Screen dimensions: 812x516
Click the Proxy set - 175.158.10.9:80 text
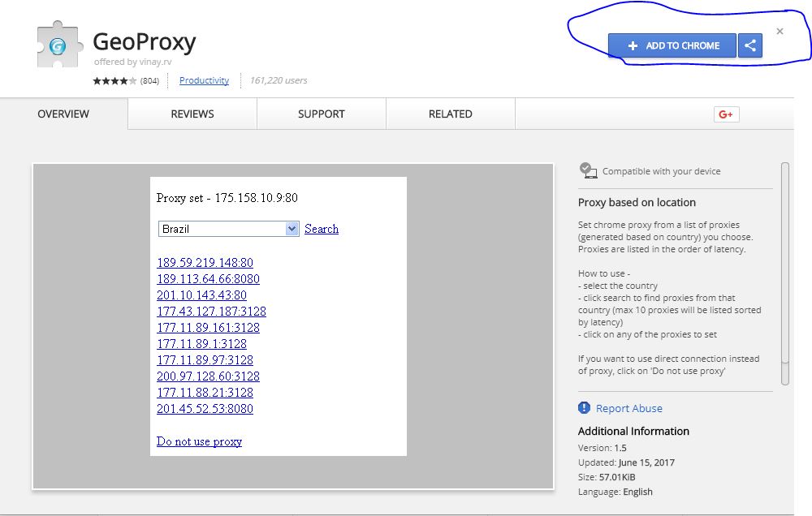(227, 198)
